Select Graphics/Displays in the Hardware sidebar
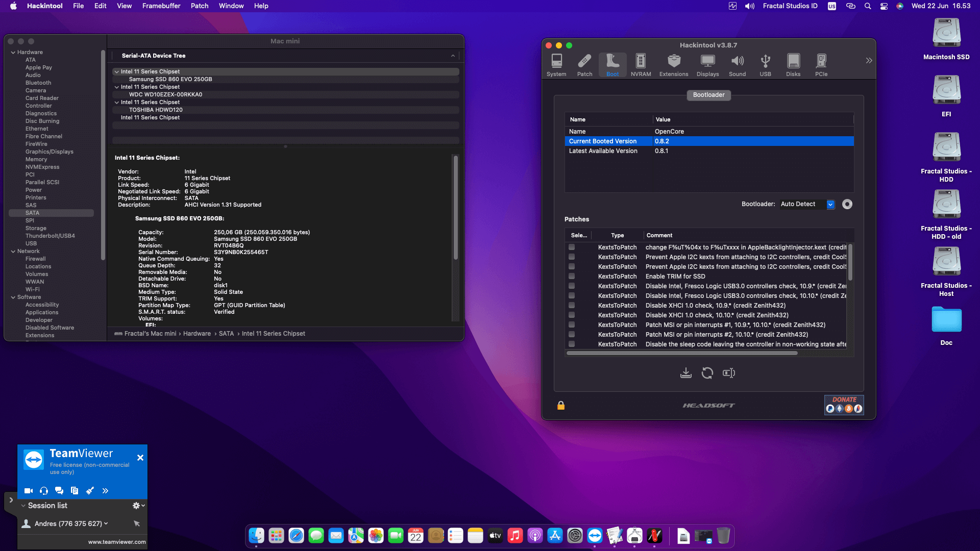Viewport: 980px width, 551px height. pos(50,152)
